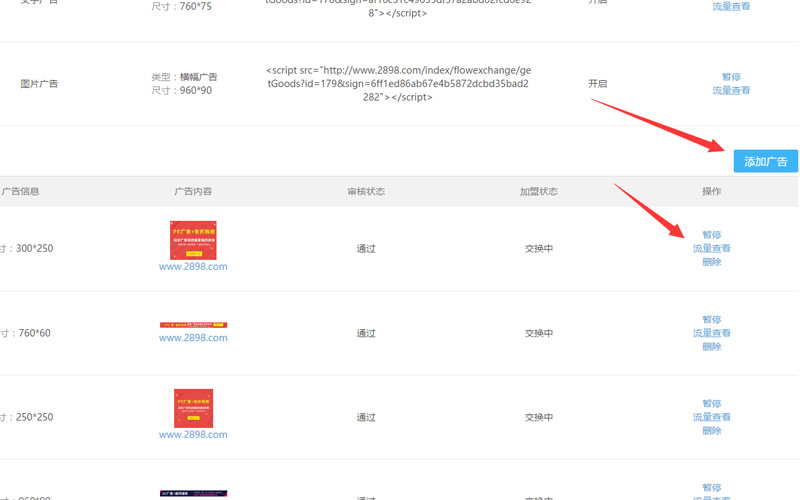Delete the 760*60 ad
The width and height of the screenshot is (800, 500).
[711, 346]
